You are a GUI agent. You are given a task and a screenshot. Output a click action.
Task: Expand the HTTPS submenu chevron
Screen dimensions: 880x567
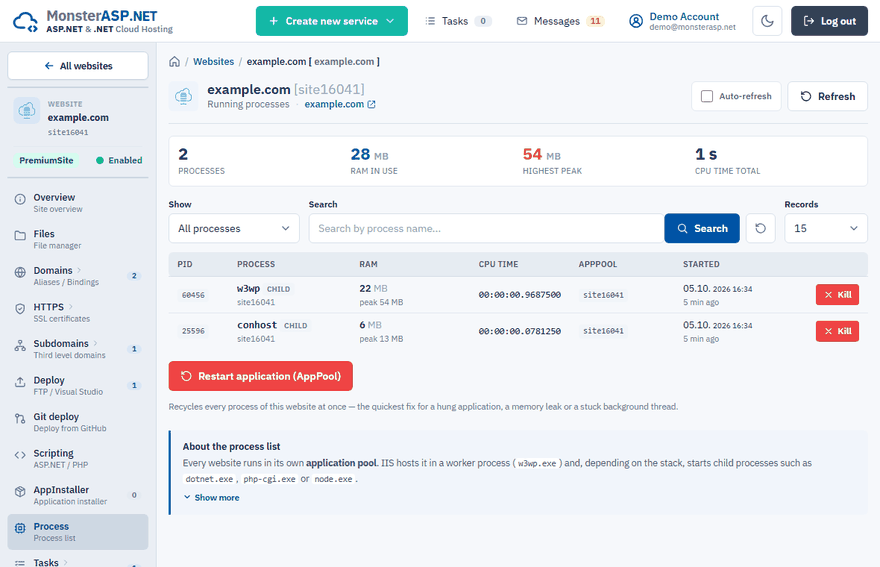[x=71, y=307]
